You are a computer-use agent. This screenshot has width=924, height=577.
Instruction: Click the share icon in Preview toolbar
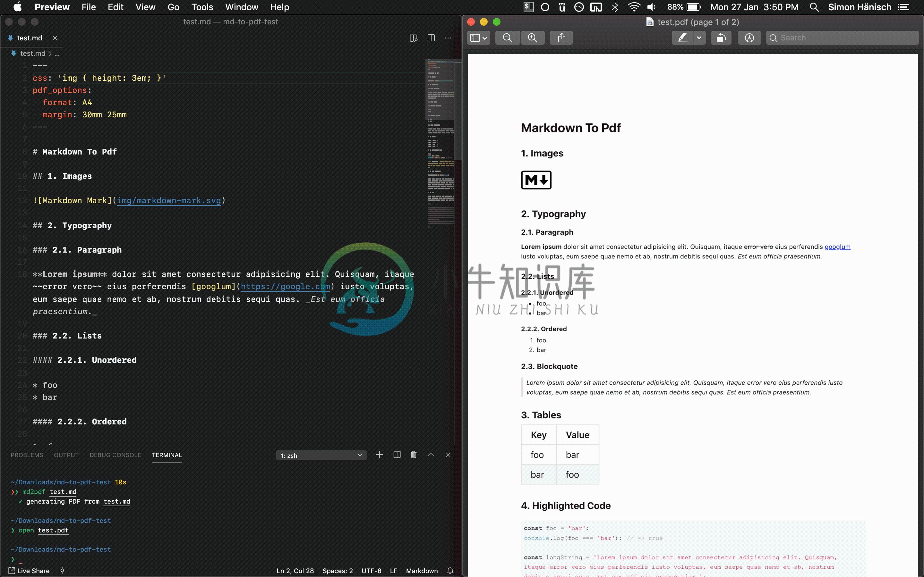[562, 37]
